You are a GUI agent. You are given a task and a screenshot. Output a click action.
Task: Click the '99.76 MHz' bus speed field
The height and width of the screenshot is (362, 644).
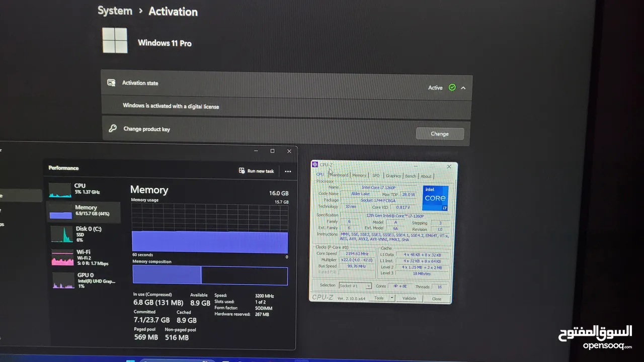(x=357, y=266)
